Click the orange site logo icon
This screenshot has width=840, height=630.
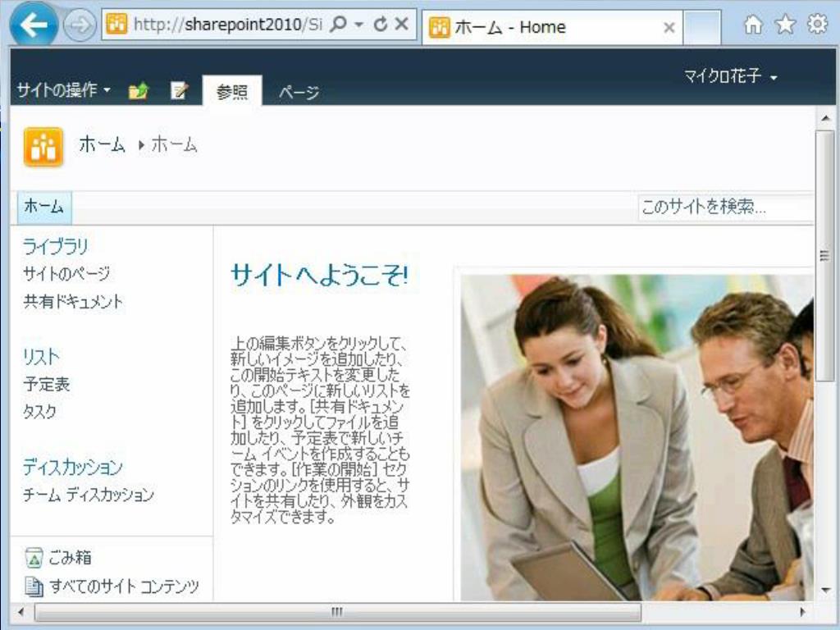tap(43, 147)
